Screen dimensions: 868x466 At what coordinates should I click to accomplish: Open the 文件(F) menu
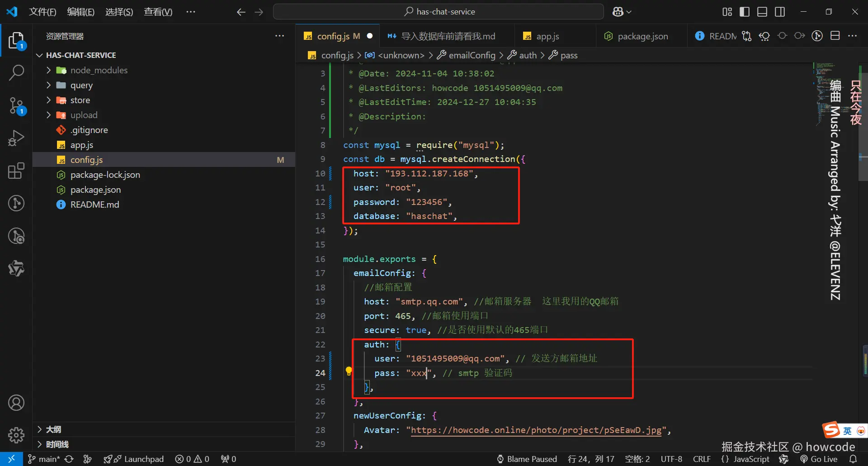(x=42, y=12)
